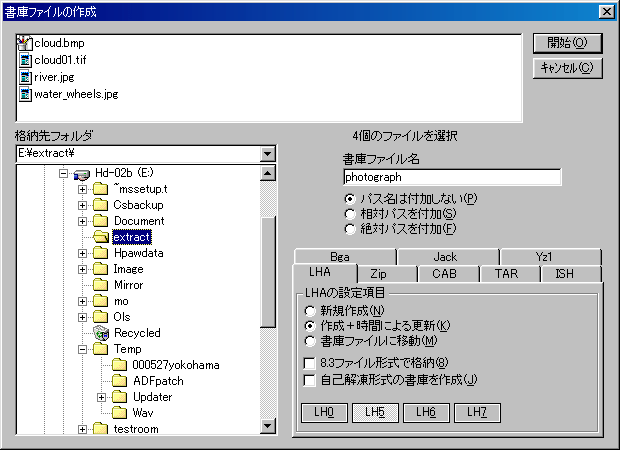Image resolution: width=620 pixels, height=450 pixels.
Task: Click the Ols folder icon
Action: click(x=100, y=317)
